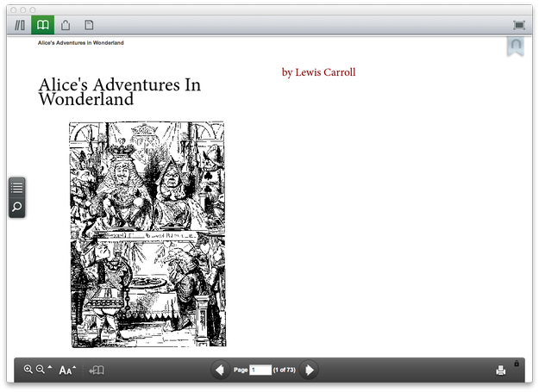The width and height of the screenshot is (539, 392).
Task: Click the "(1 of 73)" page count
Action: click(x=285, y=370)
